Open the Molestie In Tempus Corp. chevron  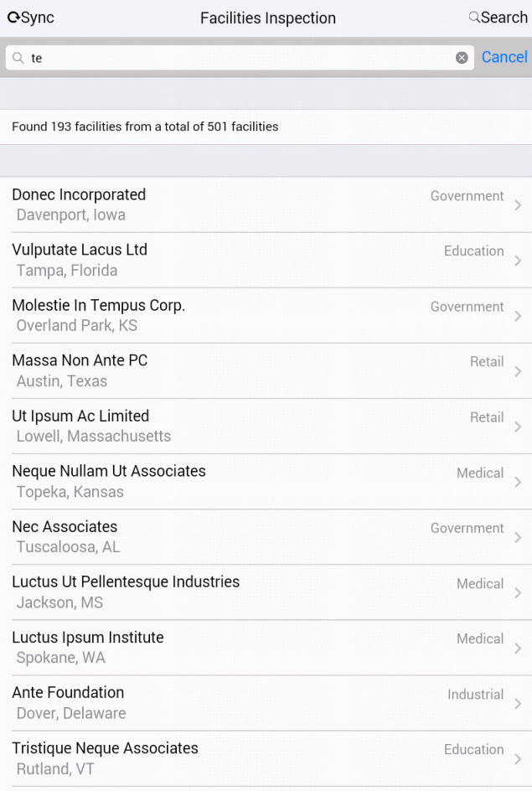[x=518, y=316]
